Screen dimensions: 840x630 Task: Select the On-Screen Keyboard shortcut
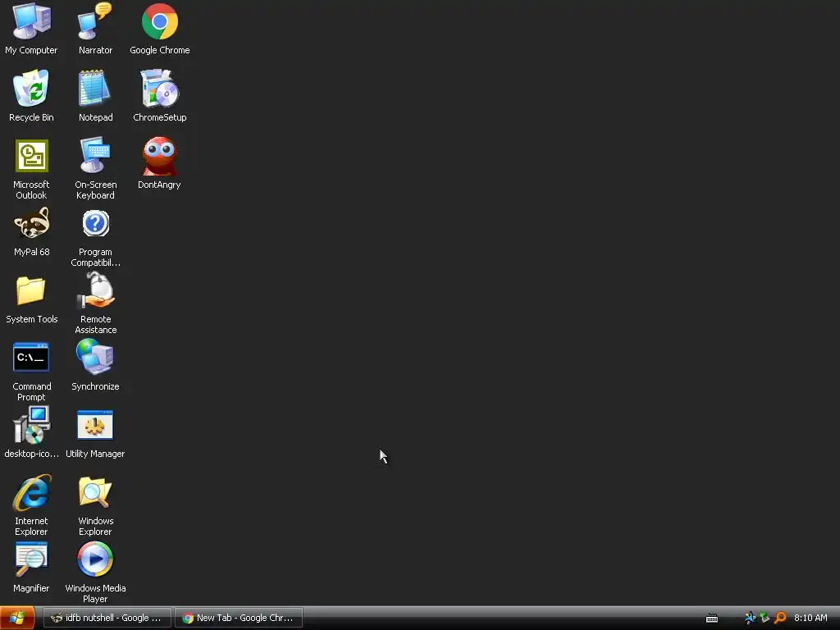coord(95,155)
